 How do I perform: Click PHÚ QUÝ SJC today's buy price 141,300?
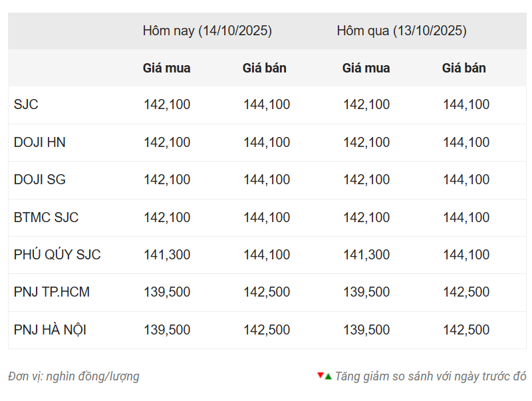click(x=167, y=255)
